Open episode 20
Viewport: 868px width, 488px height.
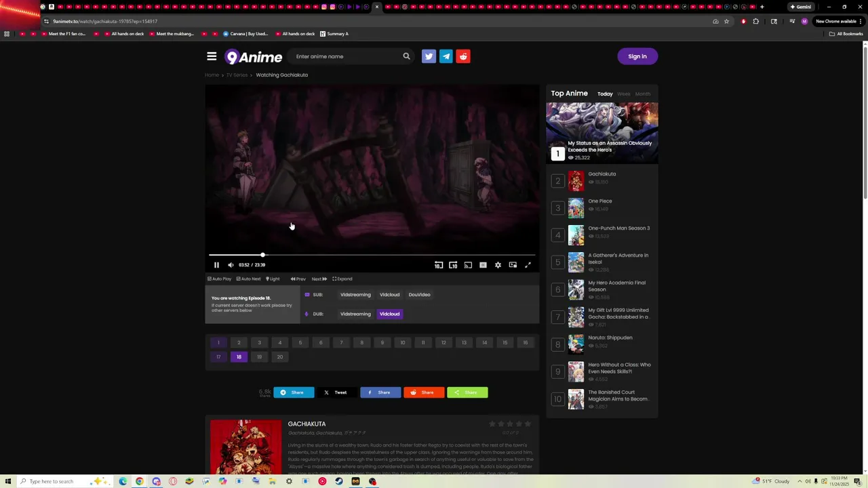(x=279, y=357)
